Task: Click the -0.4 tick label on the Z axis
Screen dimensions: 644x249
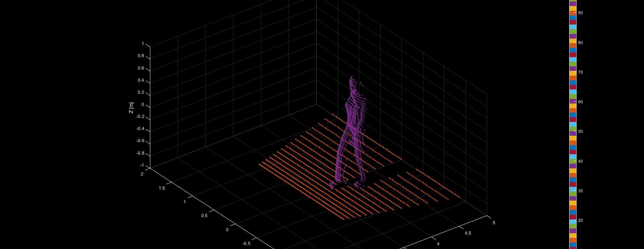Action: 140,129
